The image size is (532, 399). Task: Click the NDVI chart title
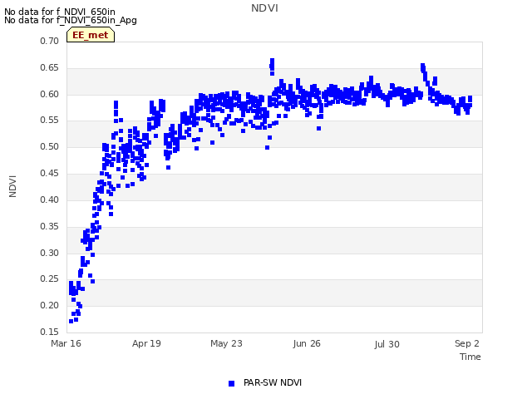[264, 8]
